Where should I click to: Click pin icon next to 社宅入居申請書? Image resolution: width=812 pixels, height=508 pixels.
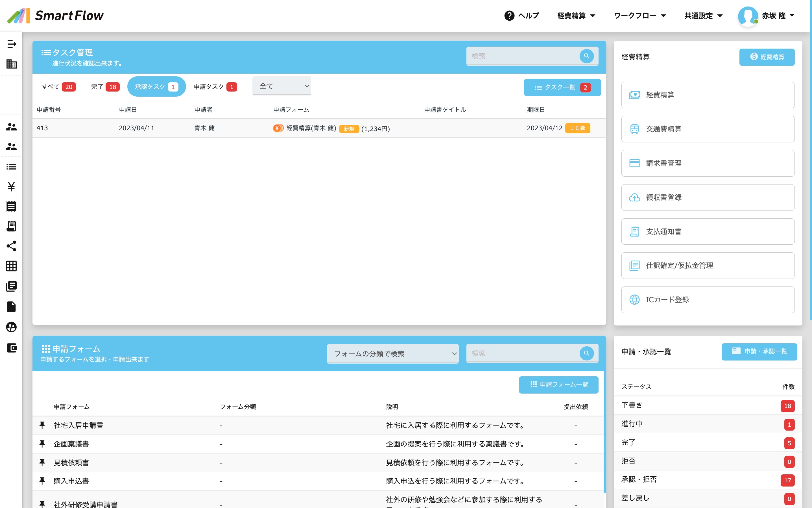click(x=42, y=425)
